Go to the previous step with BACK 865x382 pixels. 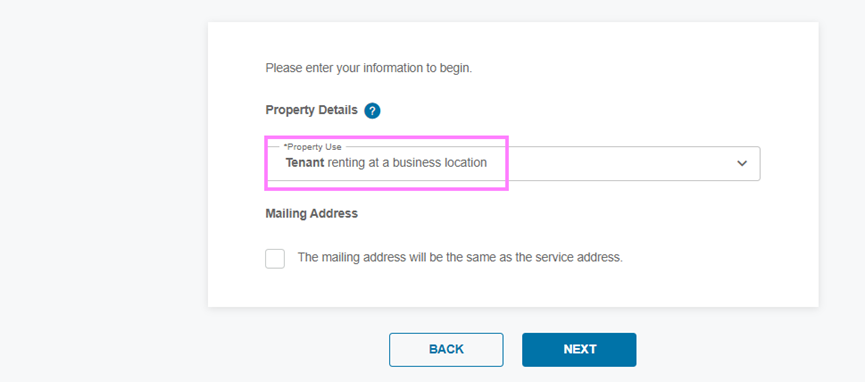coord(446,349)
